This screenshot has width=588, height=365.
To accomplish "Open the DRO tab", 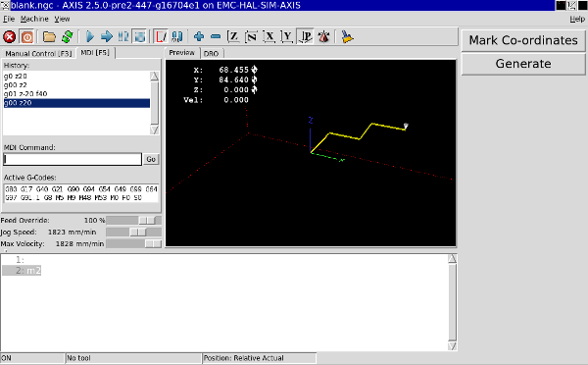I will [211, 53].
